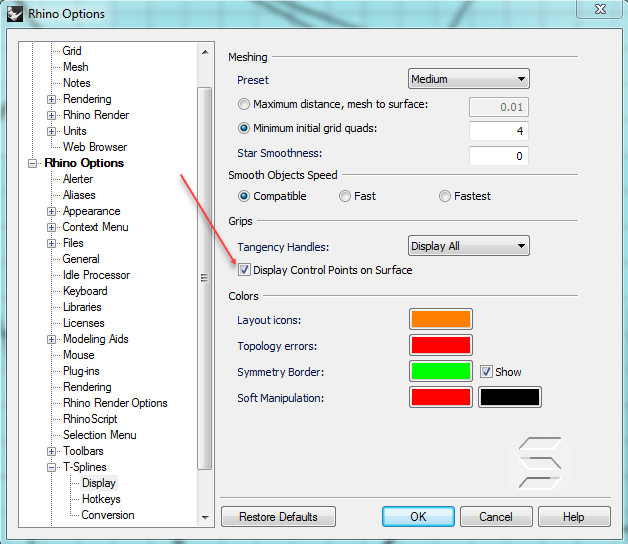Close the Rhino Options dialog

click(600, 9)
